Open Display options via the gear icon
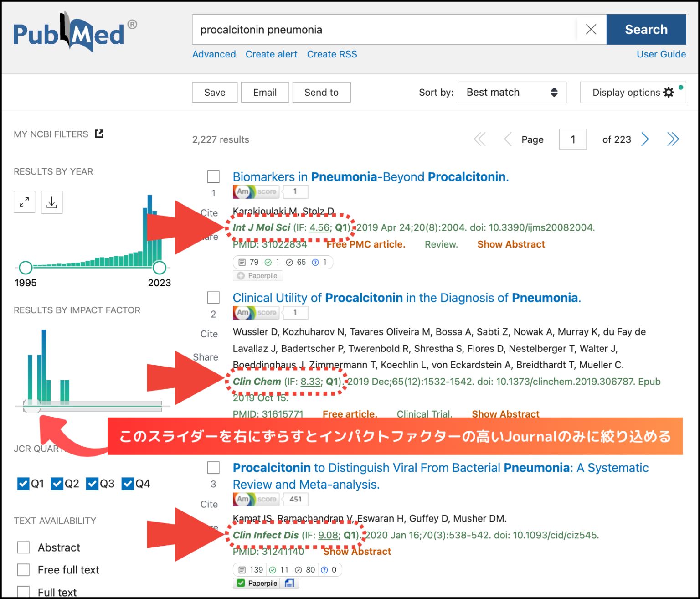The image size is (700, 599). tap(669, 92)
